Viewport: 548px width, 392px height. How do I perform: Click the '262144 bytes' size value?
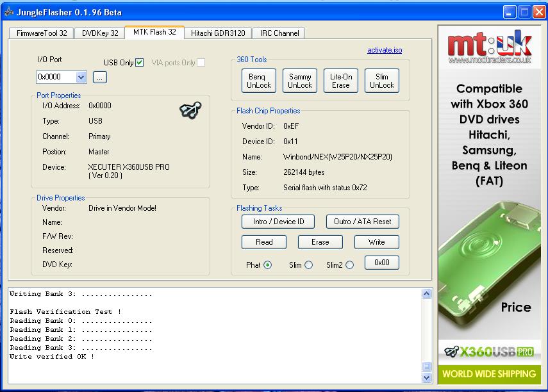[x=304, y=172]
